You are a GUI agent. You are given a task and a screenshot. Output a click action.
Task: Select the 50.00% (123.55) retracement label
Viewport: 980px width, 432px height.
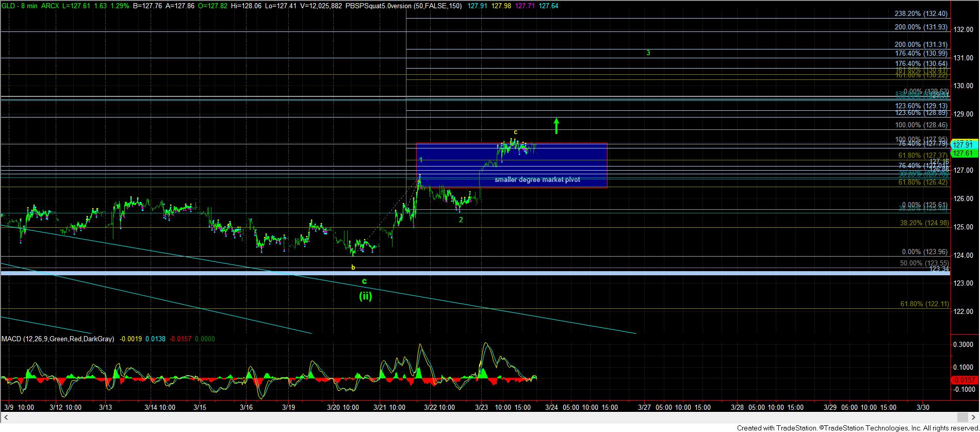click(924, 263)
